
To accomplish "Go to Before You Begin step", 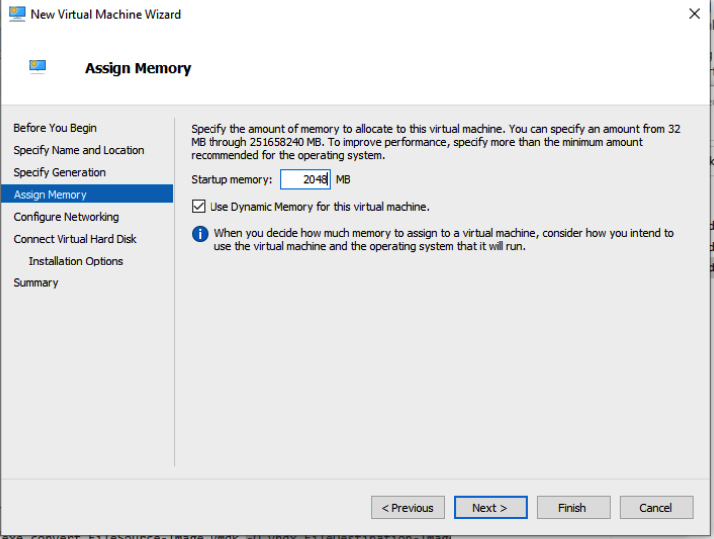I will pyautogui.click(x=55, y=128).
